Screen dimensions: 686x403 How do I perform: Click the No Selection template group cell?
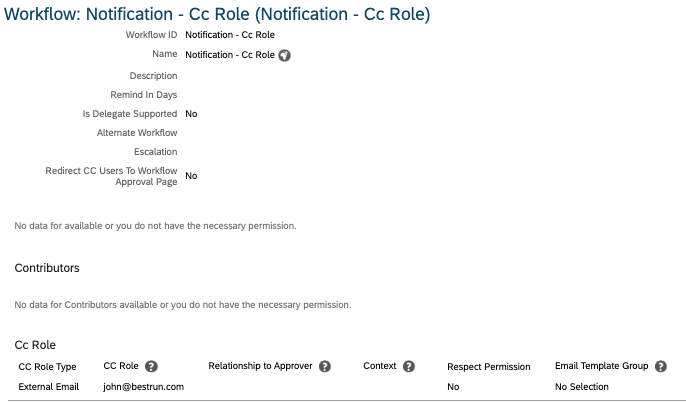point(582,387)
